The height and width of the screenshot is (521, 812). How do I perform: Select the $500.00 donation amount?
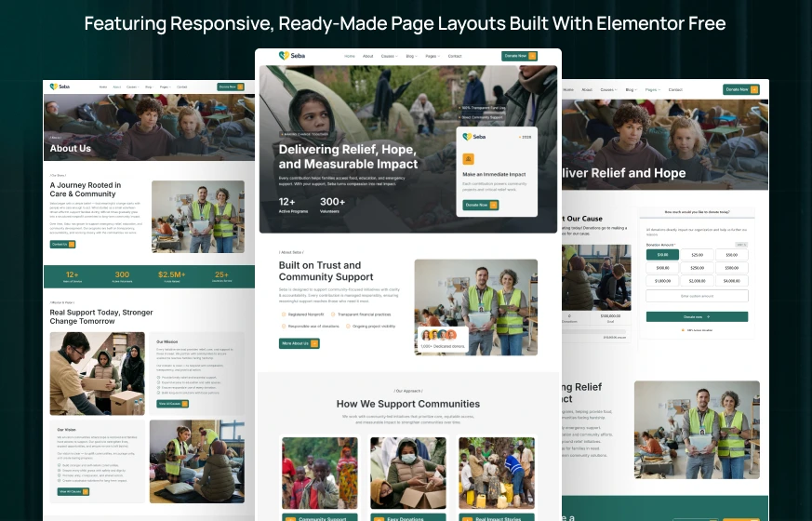tap(732, 268)
